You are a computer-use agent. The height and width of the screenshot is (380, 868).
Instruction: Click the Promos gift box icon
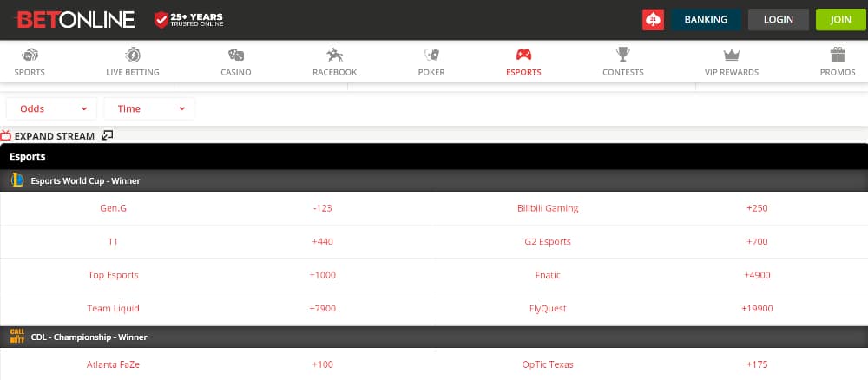838,55
